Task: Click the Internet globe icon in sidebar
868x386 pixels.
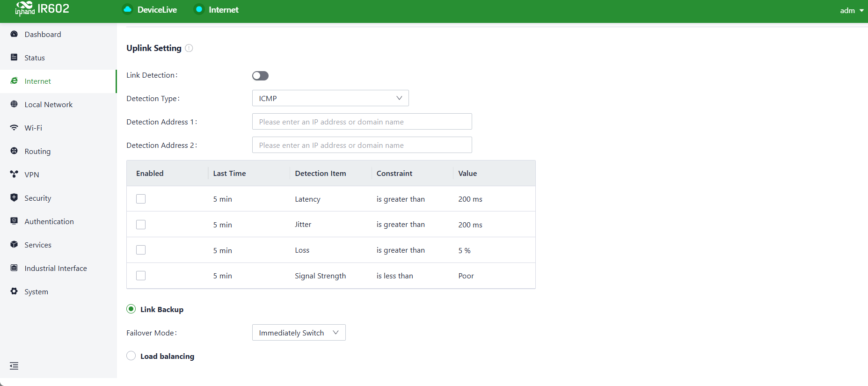Action: 14,81
